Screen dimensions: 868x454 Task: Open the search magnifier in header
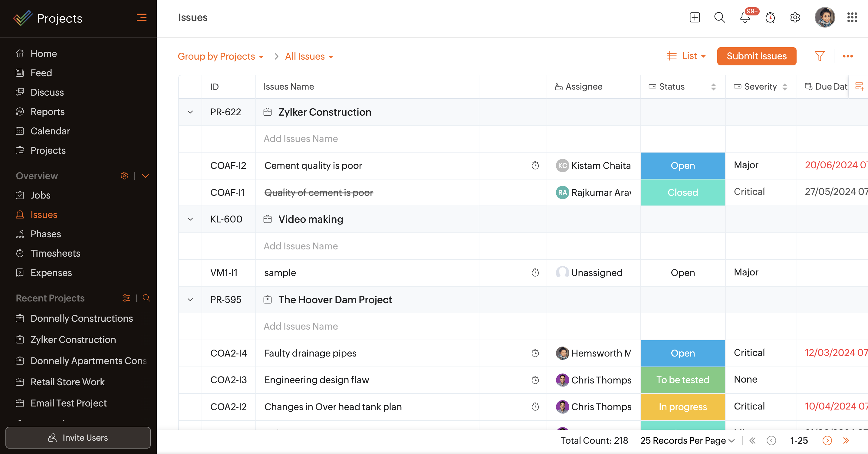click(719, 18)
